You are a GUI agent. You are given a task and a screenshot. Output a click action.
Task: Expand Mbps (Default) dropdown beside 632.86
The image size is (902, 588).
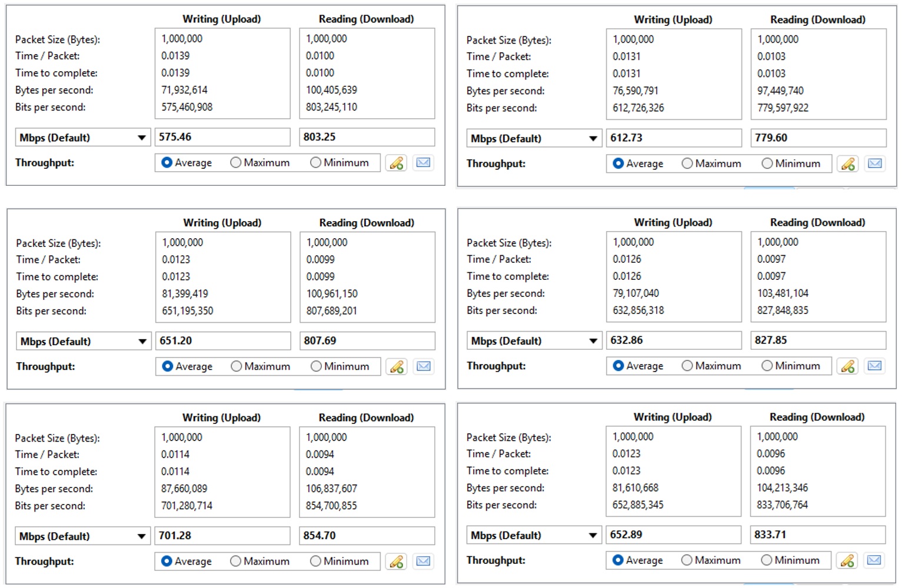(x=534, y=341)
